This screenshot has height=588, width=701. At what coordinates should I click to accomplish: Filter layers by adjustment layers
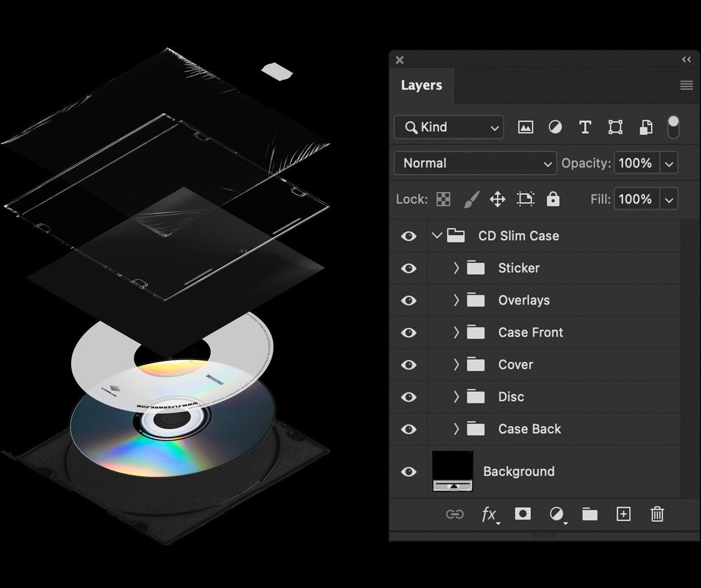pos(555,127)
